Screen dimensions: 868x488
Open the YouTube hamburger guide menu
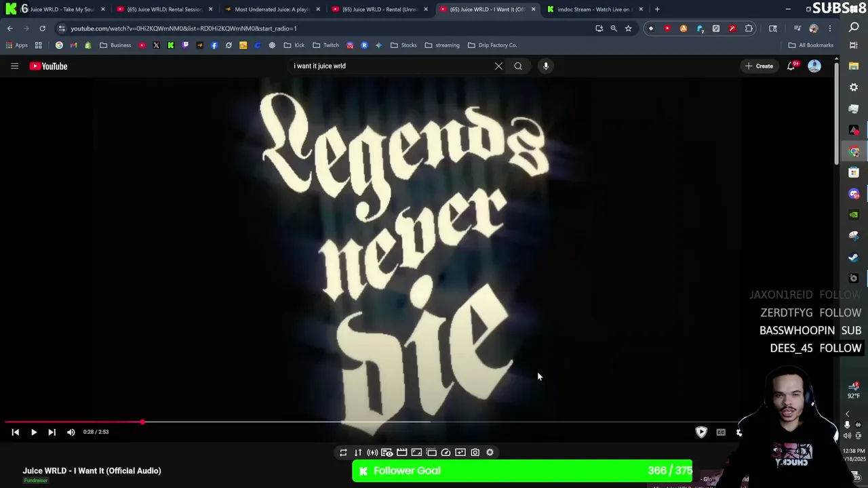point(14,66)
